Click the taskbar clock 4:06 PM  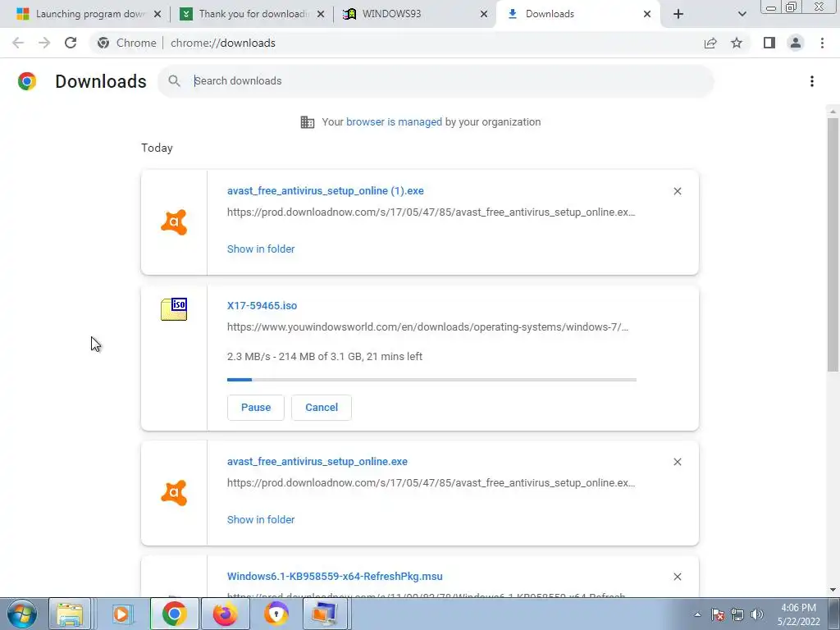click(x=798, y=614)
